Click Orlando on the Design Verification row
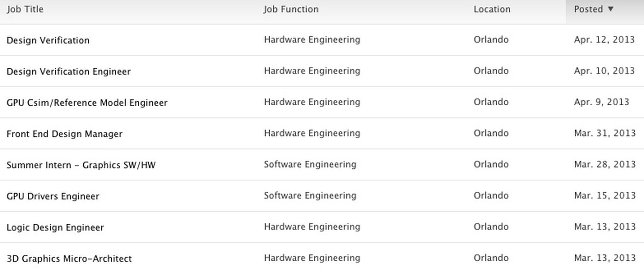The height and width of the screenshot is (270, 644). (x=491, y=40)
